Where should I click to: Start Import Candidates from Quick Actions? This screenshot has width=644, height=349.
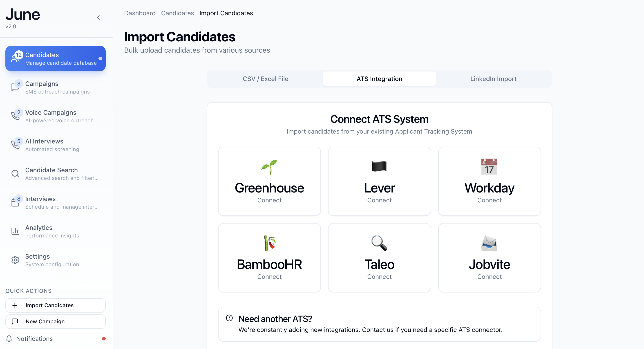click(55, 305)
